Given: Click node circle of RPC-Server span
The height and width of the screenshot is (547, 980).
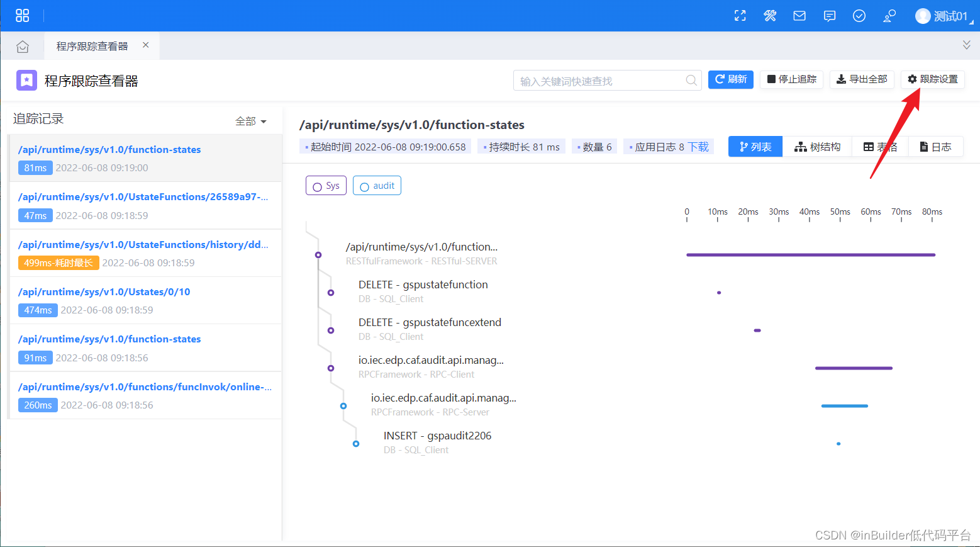Looking at the screenshot, I should pyautogui.click(x=343, y=406).
